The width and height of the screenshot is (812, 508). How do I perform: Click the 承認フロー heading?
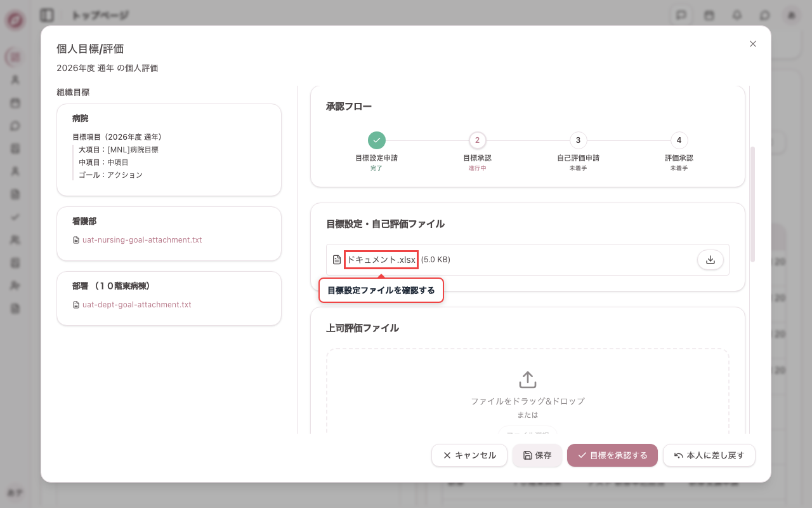click(x=349, y=107)
